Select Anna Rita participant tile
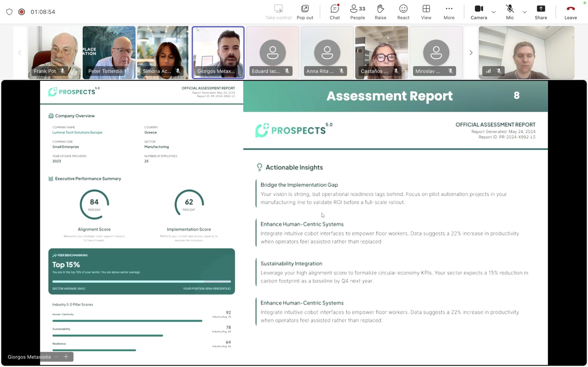The image size is (588, 367). (327, 53)
